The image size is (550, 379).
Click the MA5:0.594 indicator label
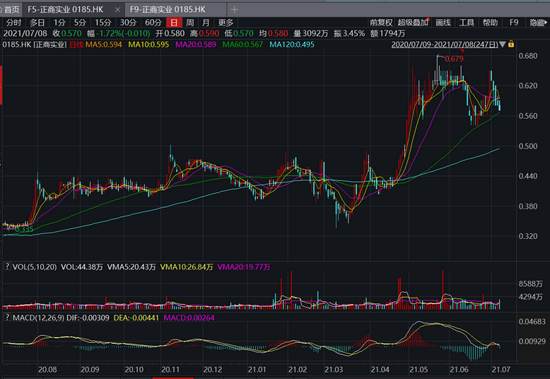[x=103, y=45]
